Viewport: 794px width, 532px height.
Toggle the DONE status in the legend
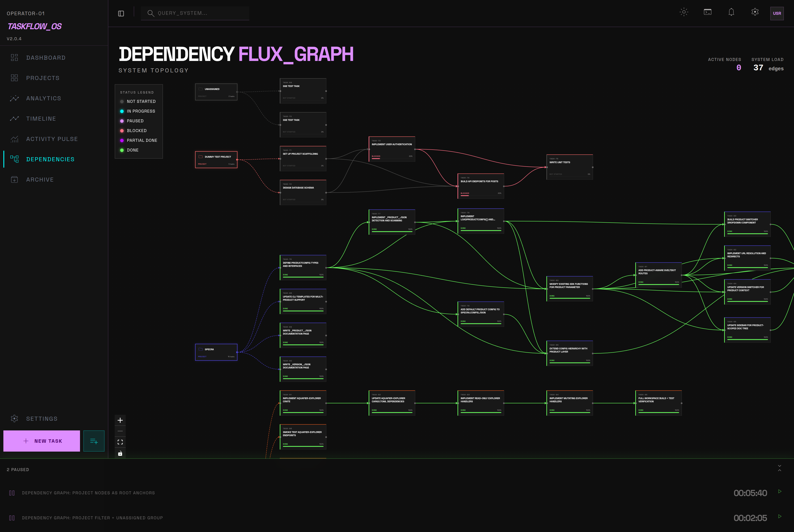(x=132, y=150)
